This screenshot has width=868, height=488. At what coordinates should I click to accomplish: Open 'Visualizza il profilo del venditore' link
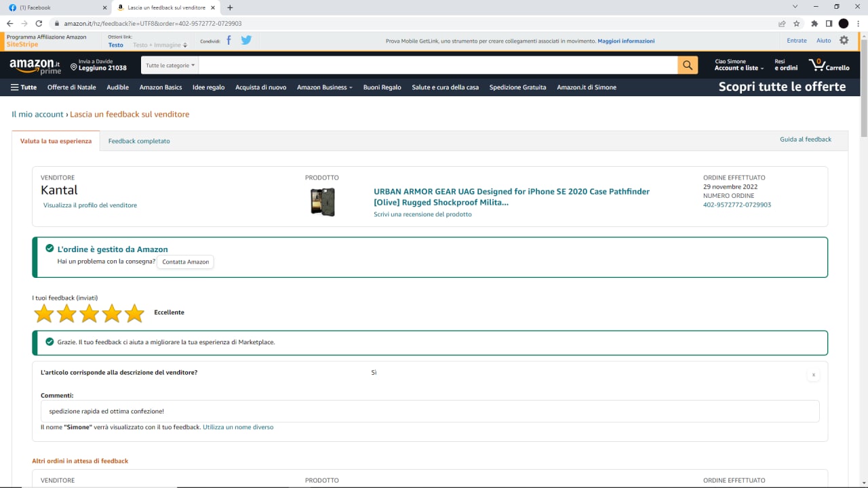90,205
